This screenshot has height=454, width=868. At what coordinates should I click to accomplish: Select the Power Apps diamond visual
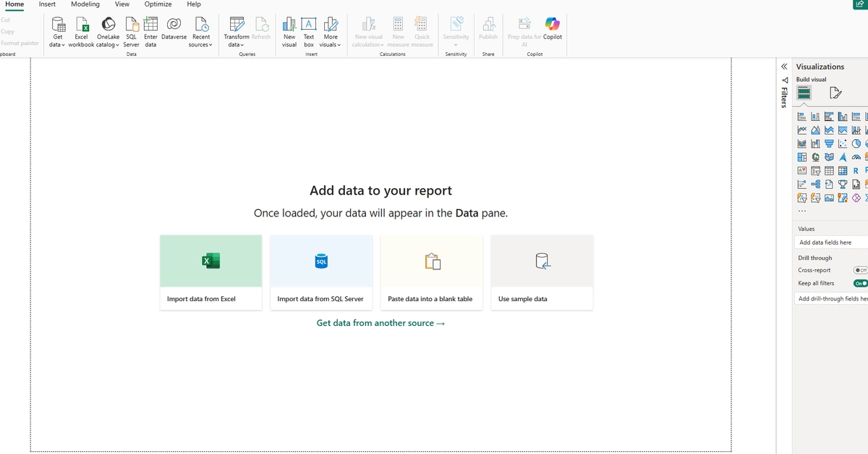tap(856, 198)
